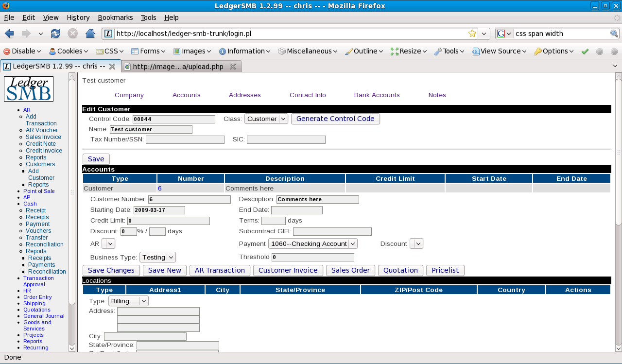This screenshot has width=622, height=364.
Task: Click into the Credit Limit input field
Action: click(168, 221)
